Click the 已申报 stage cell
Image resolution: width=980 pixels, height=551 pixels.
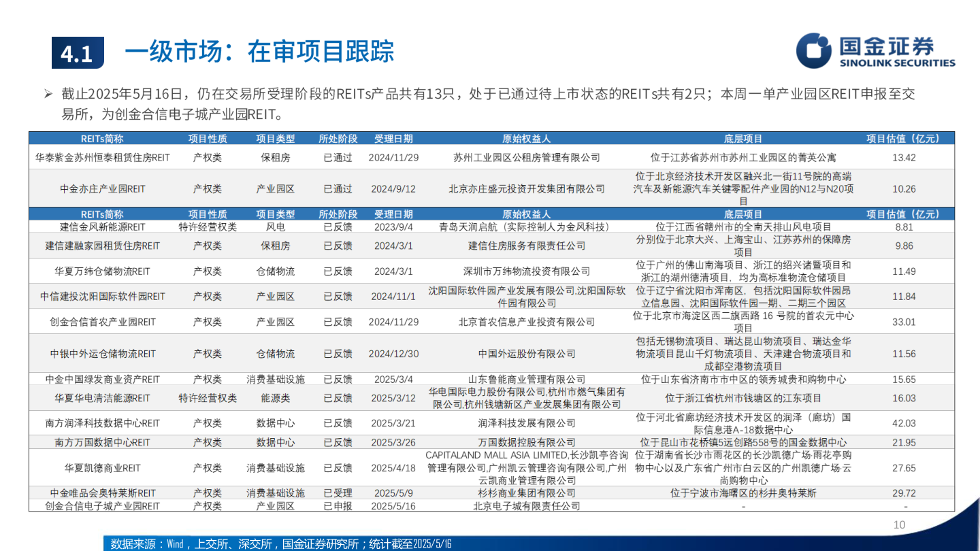point(338,506)
